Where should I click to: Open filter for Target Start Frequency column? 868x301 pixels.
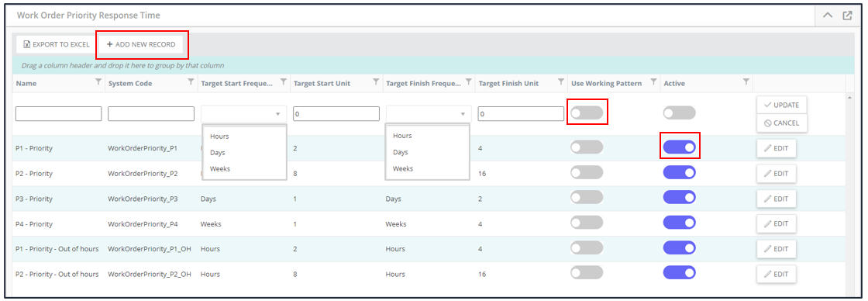(284, 82)
